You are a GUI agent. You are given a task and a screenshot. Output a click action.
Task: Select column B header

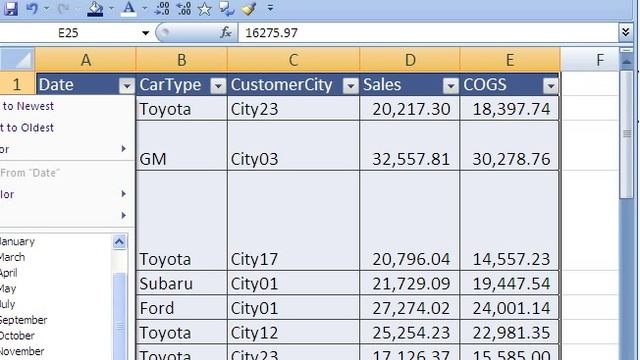[182, 60]
